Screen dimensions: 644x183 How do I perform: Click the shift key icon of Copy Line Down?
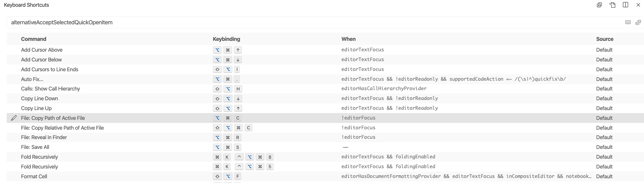coord(217,99)
